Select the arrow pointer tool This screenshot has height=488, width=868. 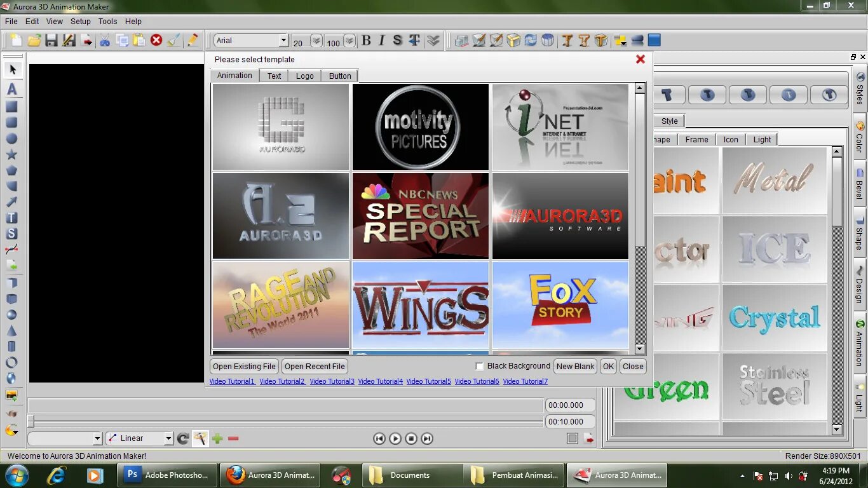12,69
